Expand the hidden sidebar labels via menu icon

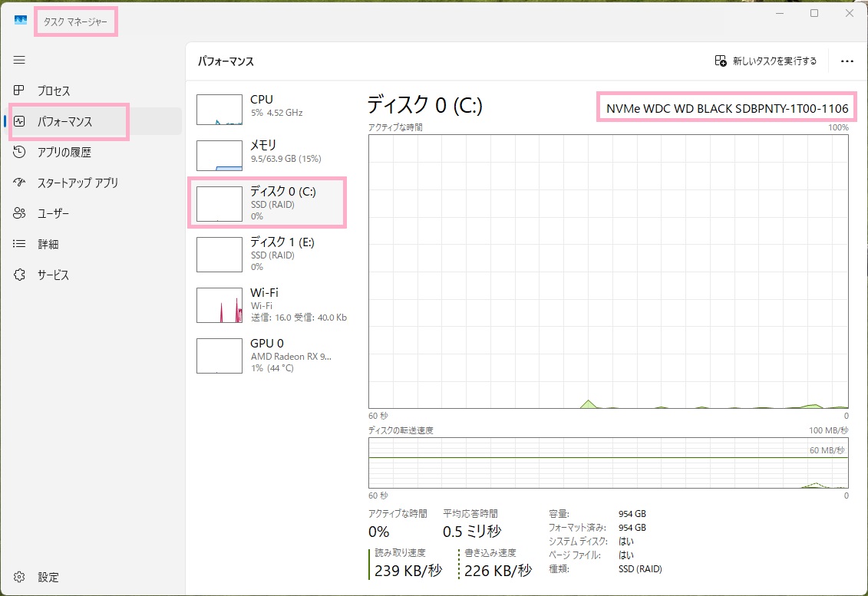(x=18, y=59)
